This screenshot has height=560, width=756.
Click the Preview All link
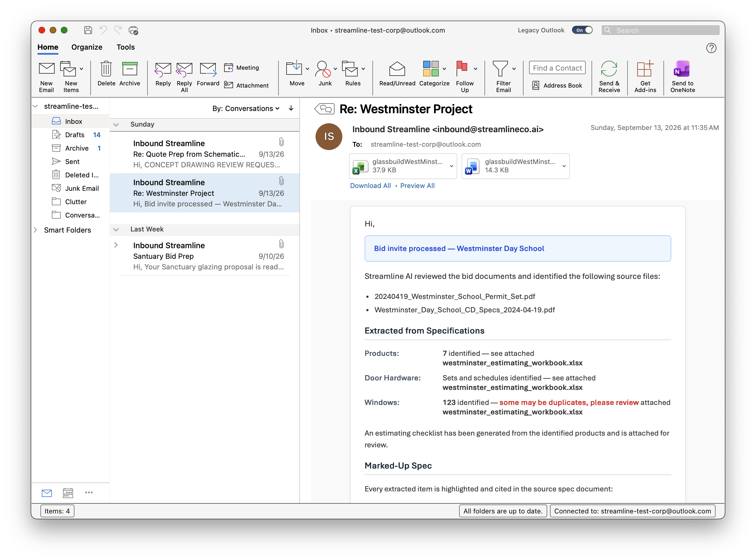click(417, 186)
